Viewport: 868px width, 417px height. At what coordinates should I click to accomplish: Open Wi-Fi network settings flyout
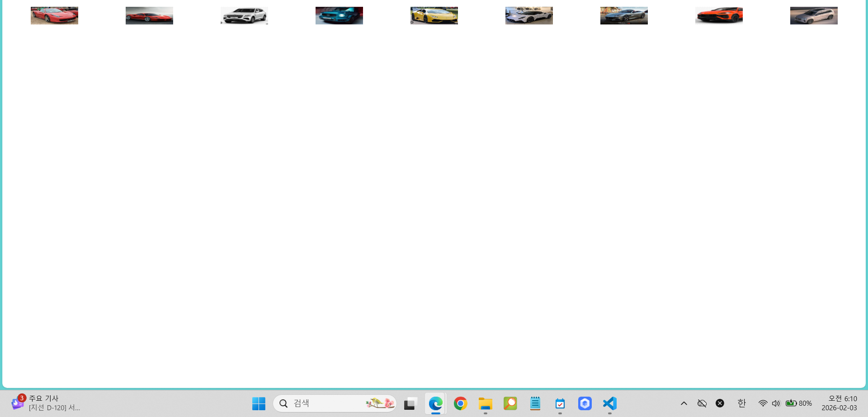[763, 403]
